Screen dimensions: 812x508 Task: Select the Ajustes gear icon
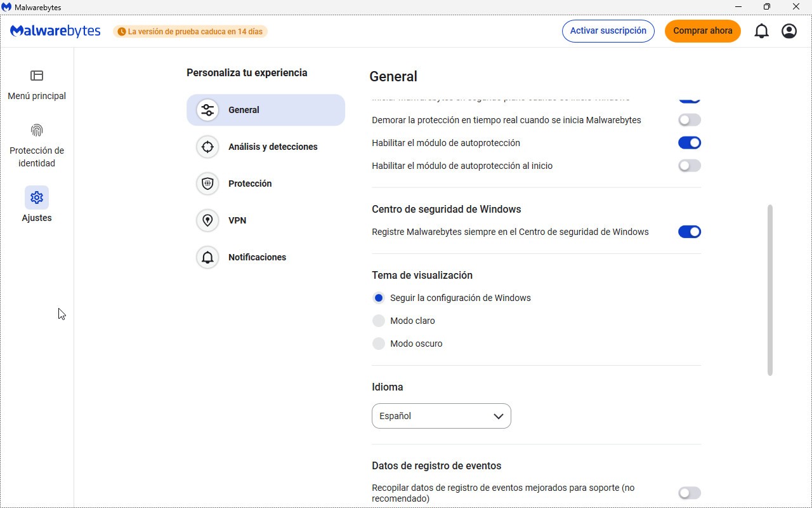pos(37,197)
